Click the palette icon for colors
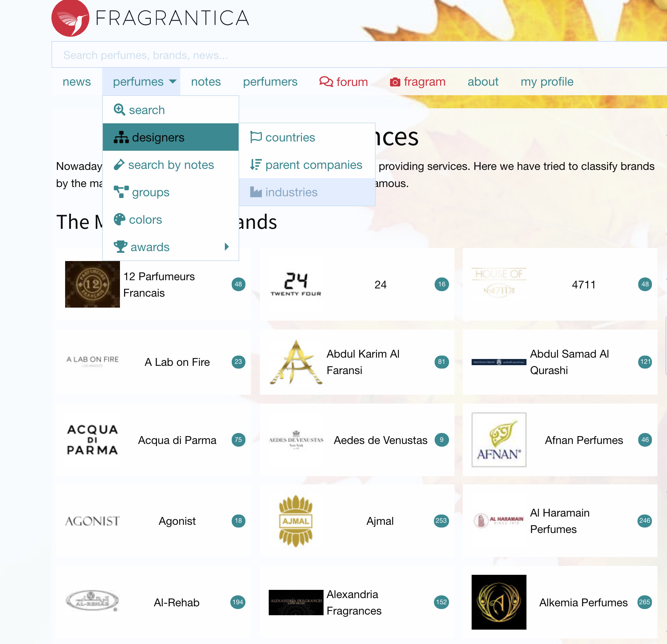 (x=120, y=220)
